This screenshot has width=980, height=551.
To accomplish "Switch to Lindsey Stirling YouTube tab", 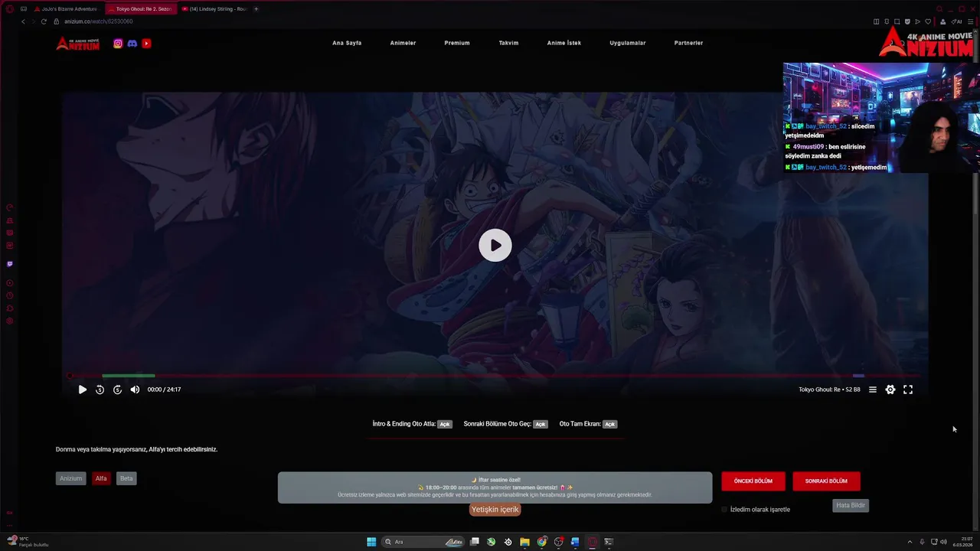I will (x=214, y=9).
